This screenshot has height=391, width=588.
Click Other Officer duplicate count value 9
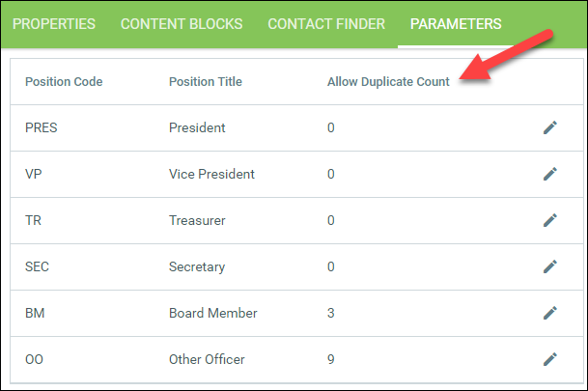click(331, 359)
